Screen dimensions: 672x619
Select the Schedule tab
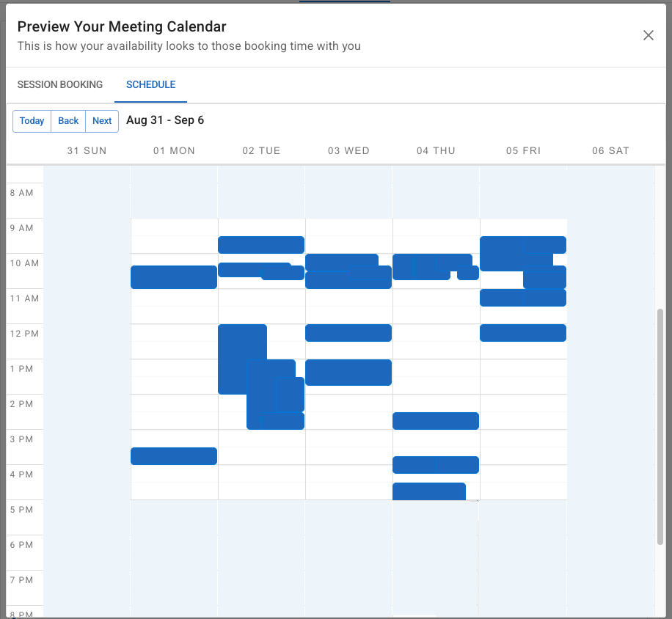150,84
